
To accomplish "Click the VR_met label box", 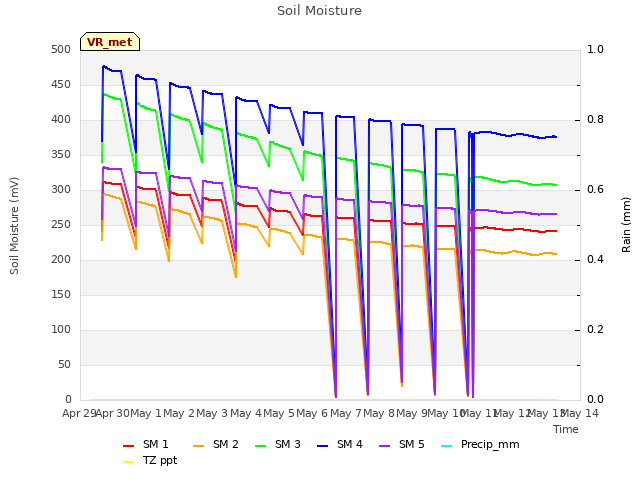I will [110, 42].
